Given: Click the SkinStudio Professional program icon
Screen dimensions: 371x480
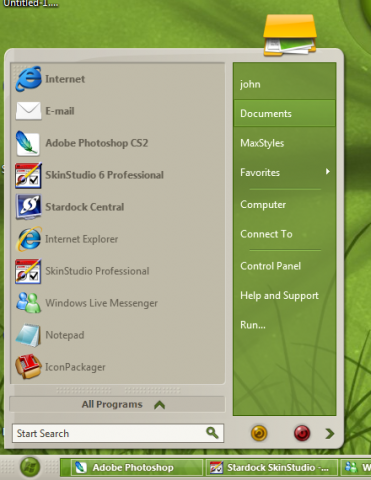Looking at the screenshot, I should [x=28, y=271].
